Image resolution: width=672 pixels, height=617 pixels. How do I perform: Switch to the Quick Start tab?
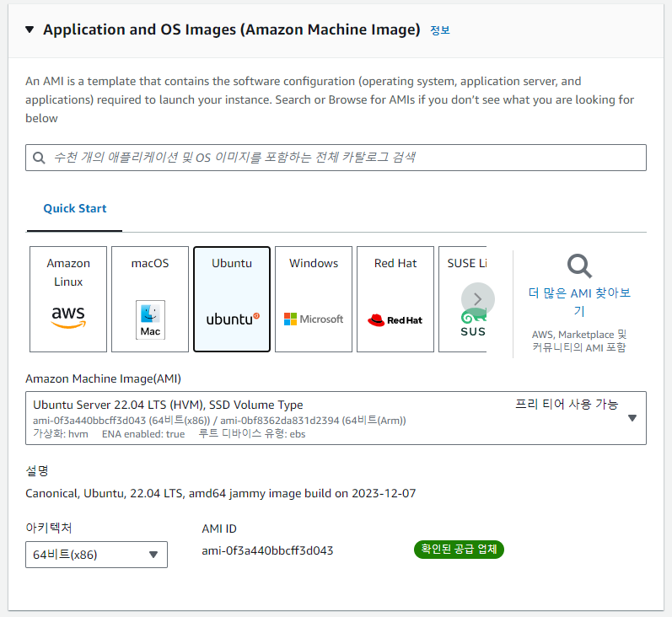point(74,209)
